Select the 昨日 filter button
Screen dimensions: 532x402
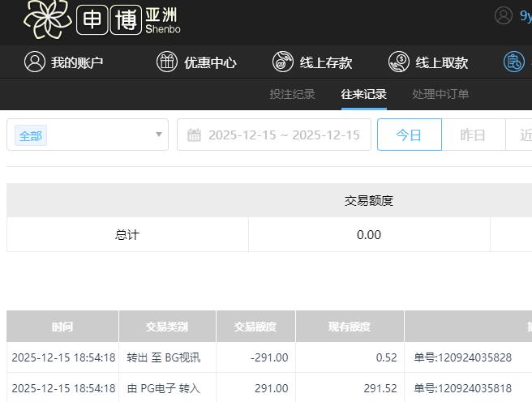[473, 135]
